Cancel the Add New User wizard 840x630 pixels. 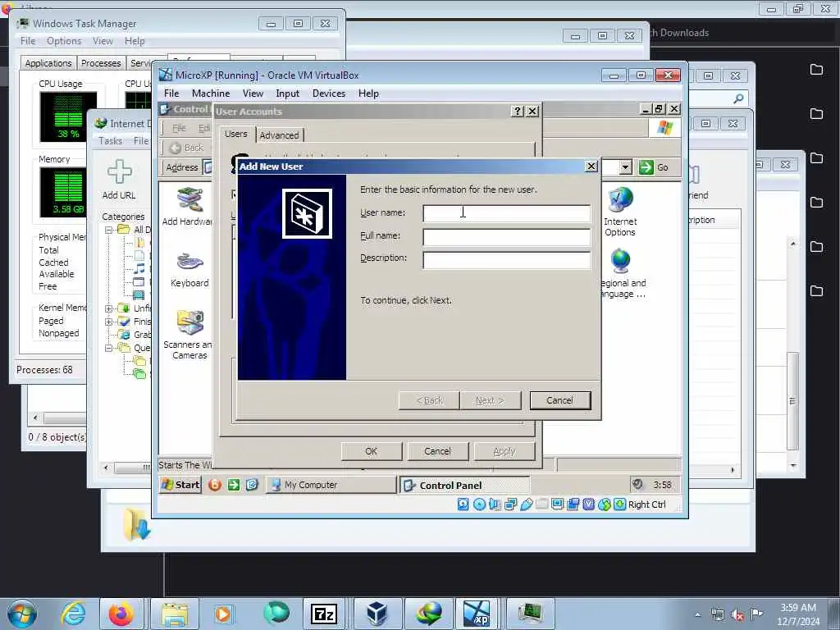point(559,400)
